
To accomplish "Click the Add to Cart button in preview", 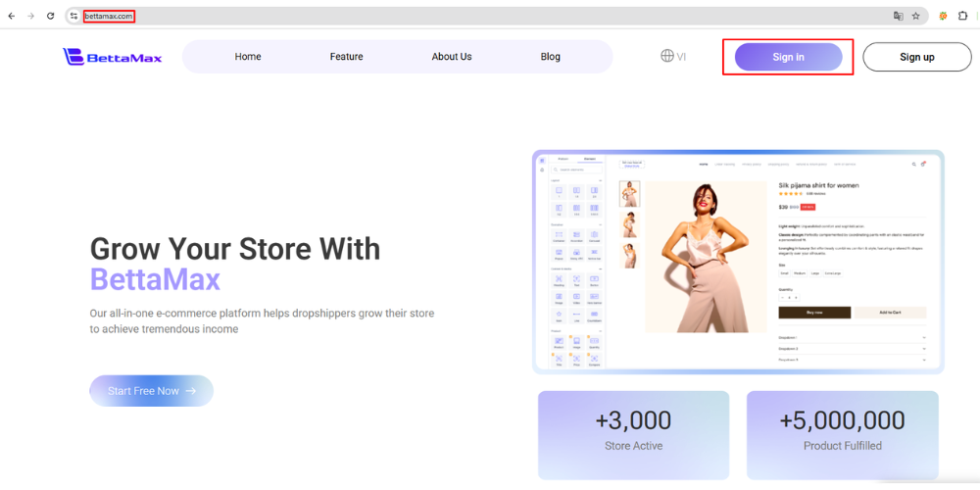I will point(890,313).
